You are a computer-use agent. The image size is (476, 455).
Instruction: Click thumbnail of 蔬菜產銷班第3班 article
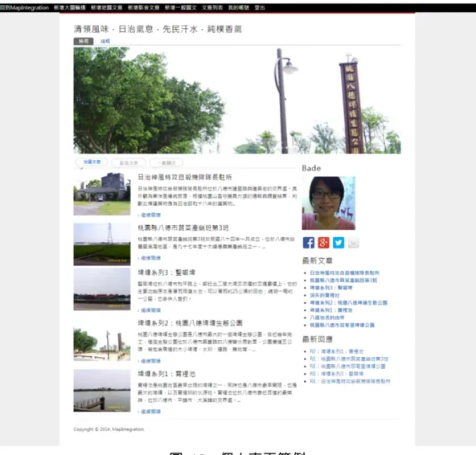tap(102, 244)
